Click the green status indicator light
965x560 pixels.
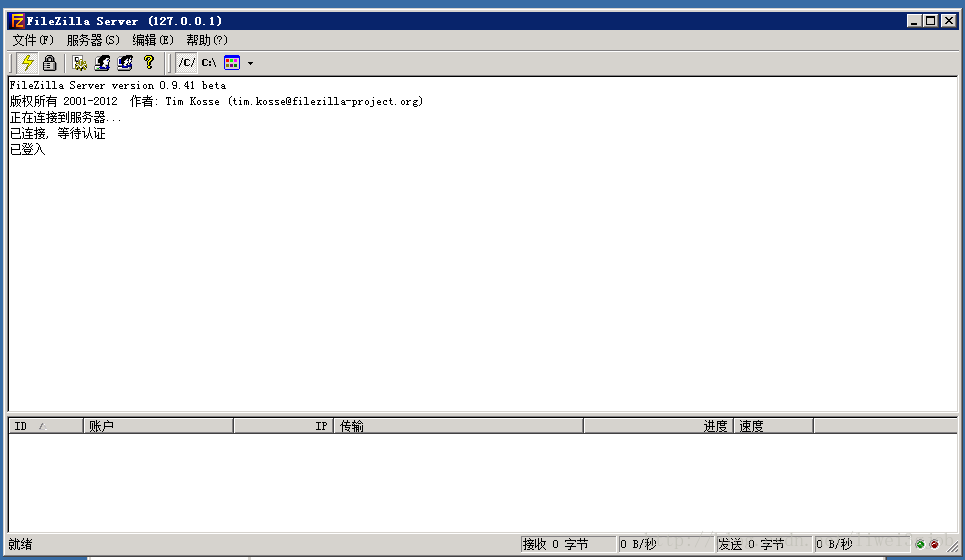click(x=920, y=544)
